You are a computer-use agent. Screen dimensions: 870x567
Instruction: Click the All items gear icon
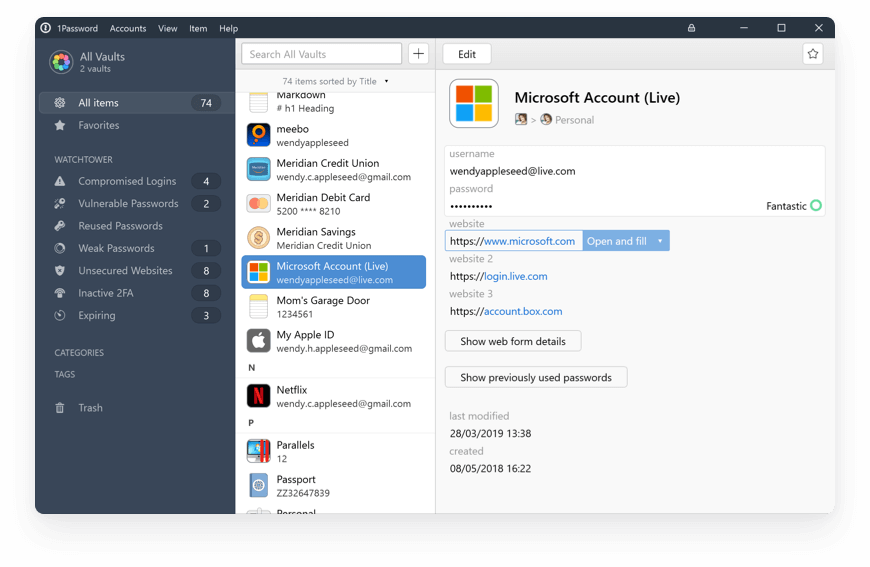60,103
